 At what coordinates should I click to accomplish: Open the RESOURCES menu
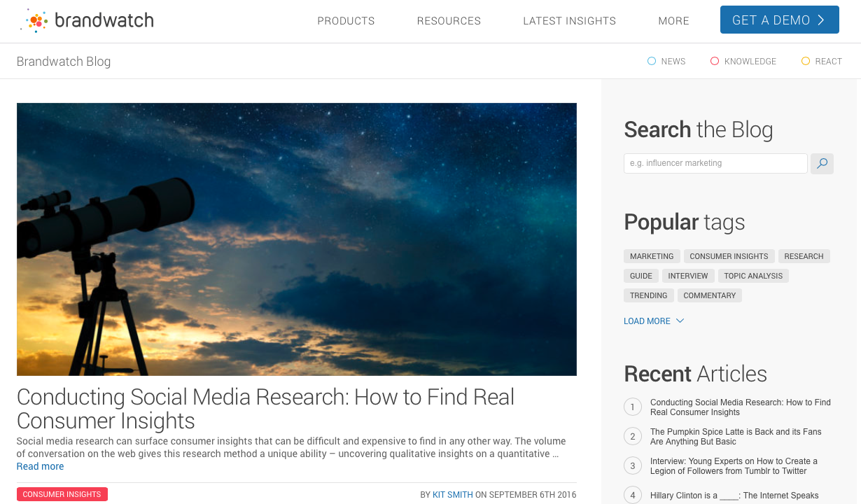(x=449, y=21)
